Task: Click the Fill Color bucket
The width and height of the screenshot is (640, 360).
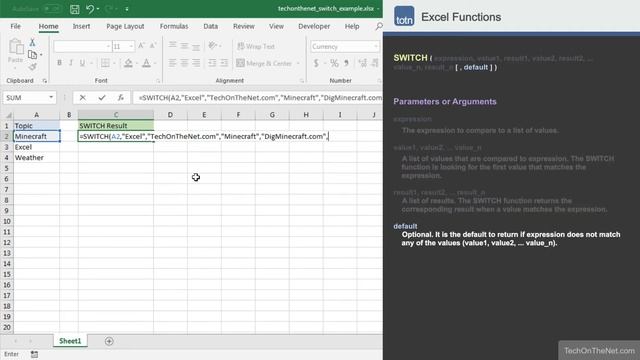Action: [x=128, y=63]
